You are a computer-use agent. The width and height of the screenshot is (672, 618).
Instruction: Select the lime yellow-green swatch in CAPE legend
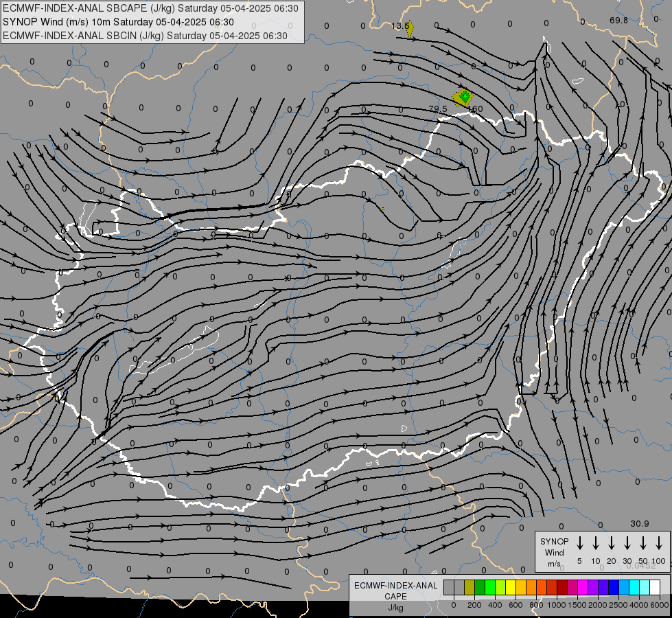pyautogui.click(x=500, y=587)
